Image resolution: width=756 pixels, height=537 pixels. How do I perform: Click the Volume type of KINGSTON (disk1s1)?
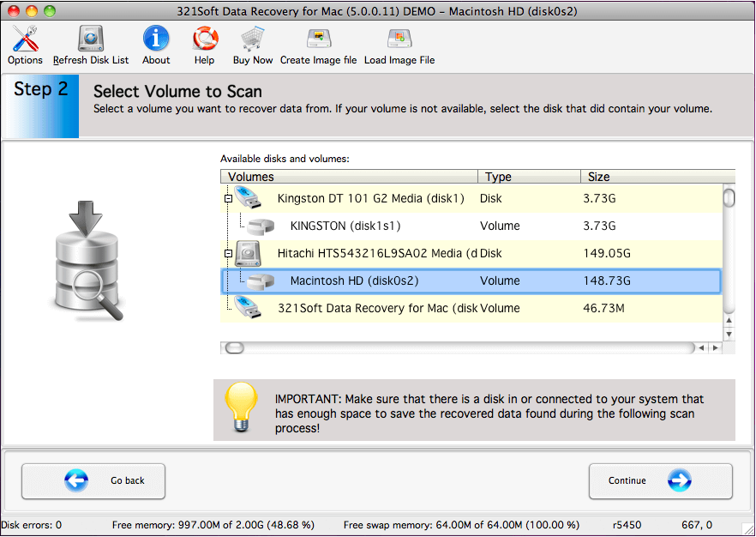click(x=500, y=226)
